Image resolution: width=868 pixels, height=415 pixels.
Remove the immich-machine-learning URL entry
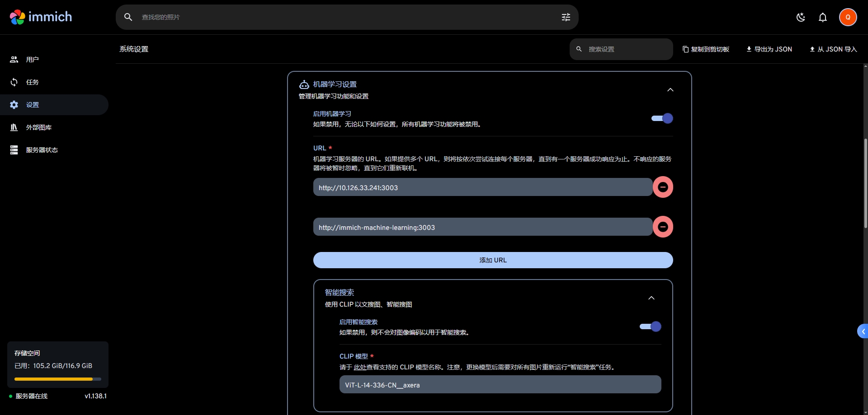click(x=663, y=227)
